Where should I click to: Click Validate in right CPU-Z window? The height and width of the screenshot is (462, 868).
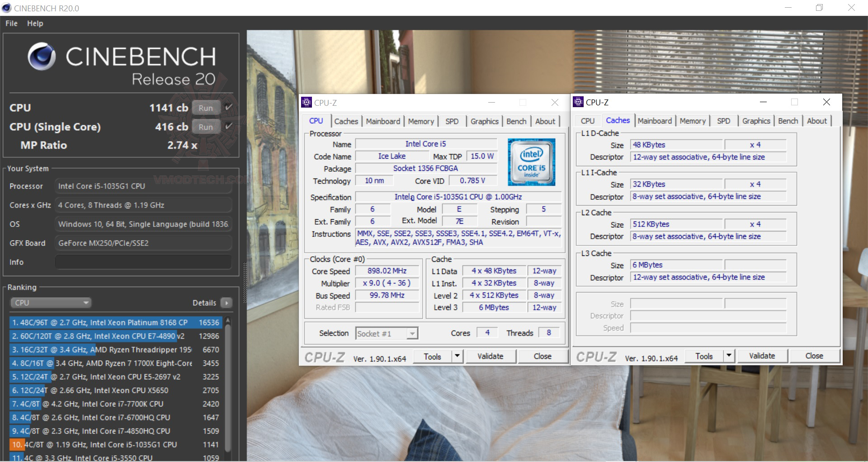click(x=762, y=356)
